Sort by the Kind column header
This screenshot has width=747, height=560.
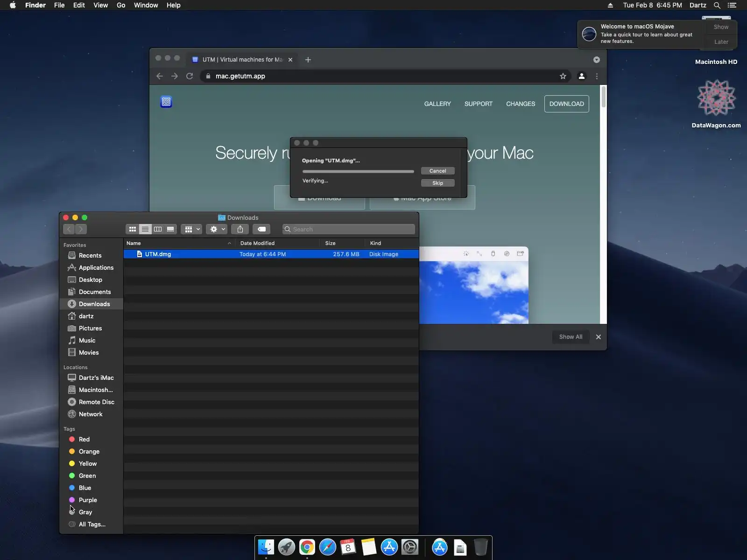(392, 243)
